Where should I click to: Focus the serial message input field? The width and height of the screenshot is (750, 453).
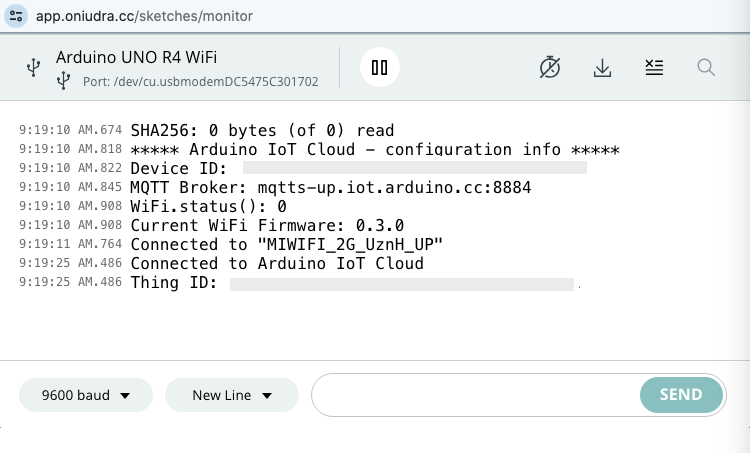(x=476, y=395)
